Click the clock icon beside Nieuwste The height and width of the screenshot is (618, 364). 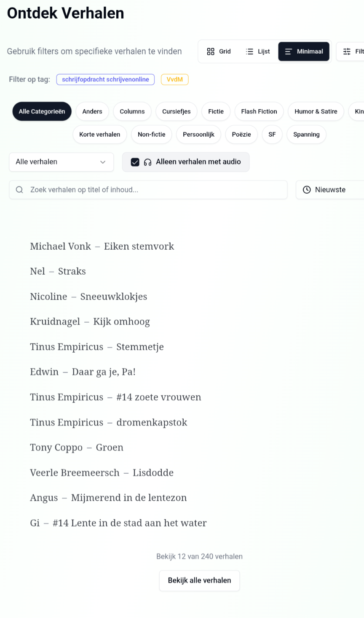(307, 190)
